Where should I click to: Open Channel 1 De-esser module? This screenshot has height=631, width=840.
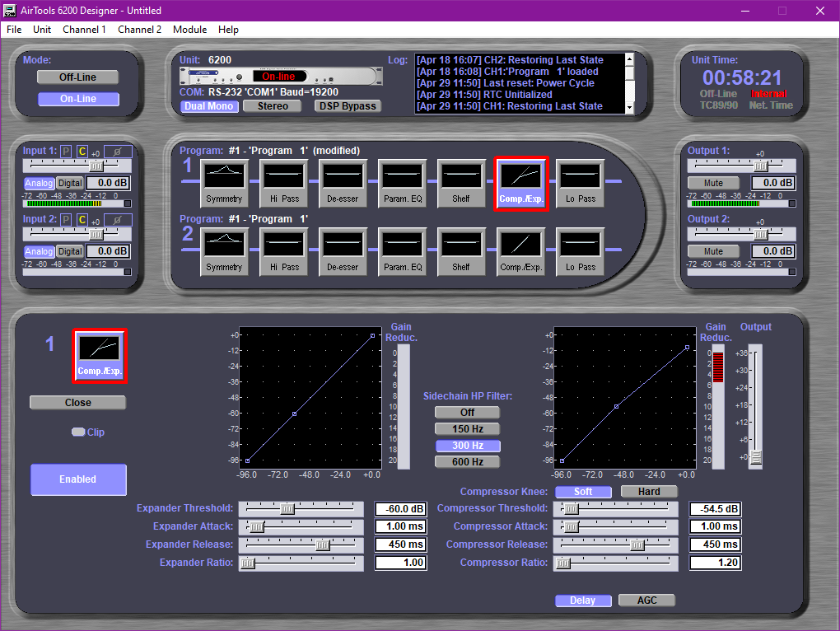tap(343, 184)
